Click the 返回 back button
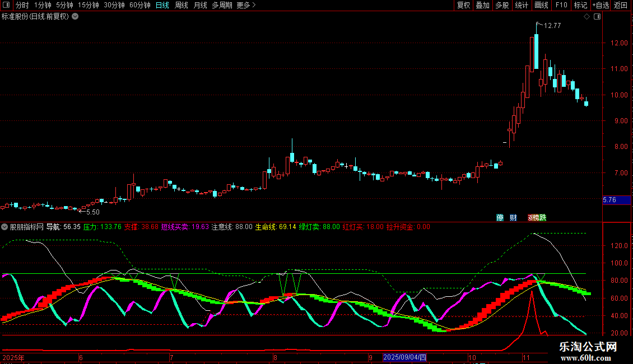 (x=621, y=5)
